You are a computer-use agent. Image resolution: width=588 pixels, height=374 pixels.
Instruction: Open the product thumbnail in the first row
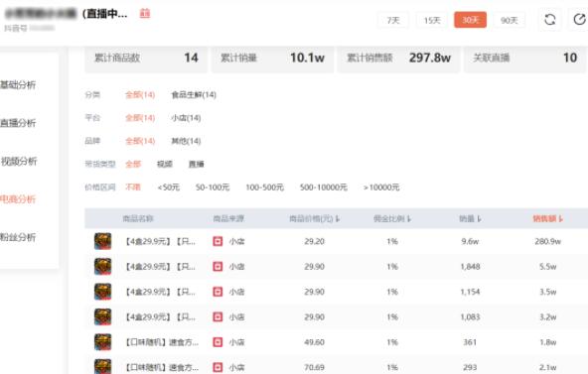102,241
